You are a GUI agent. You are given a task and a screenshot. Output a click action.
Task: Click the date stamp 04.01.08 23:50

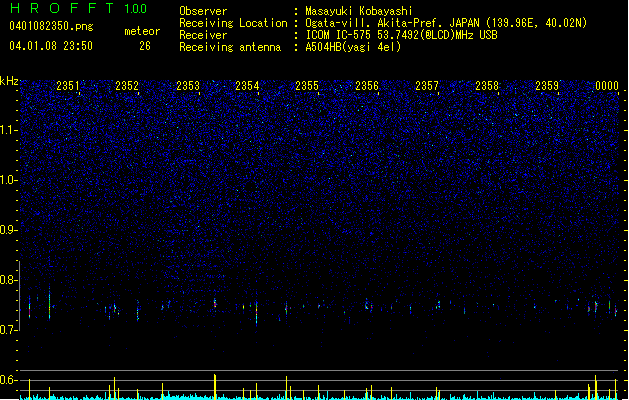click(x=51, y=46)
